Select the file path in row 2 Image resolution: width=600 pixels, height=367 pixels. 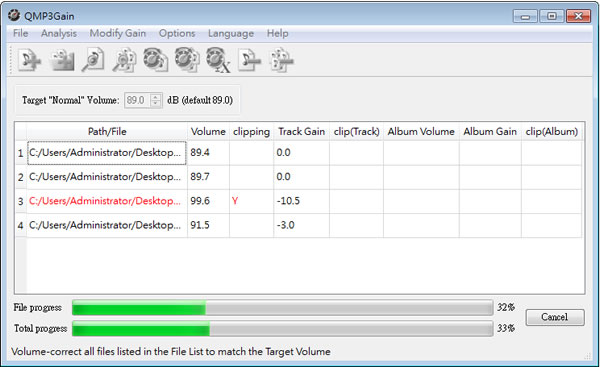[107, 177]
